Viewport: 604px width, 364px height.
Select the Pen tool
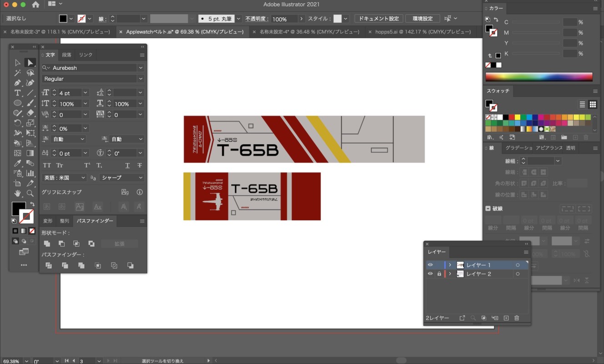[x=17, y=83]
